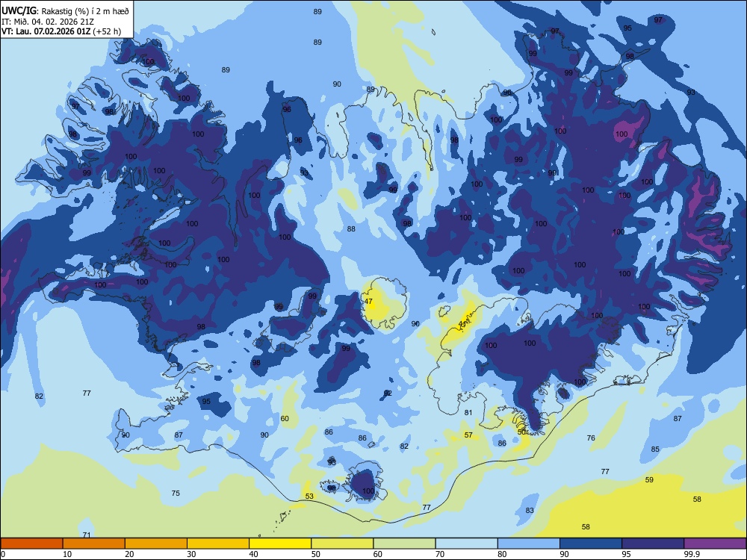
Task: Select the purple legend swatch above 99.9
Action: [715, 544]
